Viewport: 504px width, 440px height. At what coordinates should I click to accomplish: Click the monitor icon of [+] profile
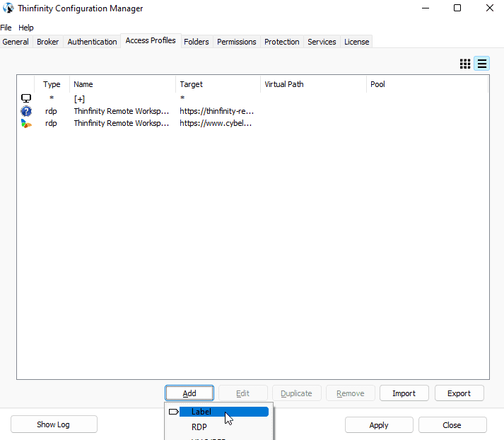click(26, 98)
